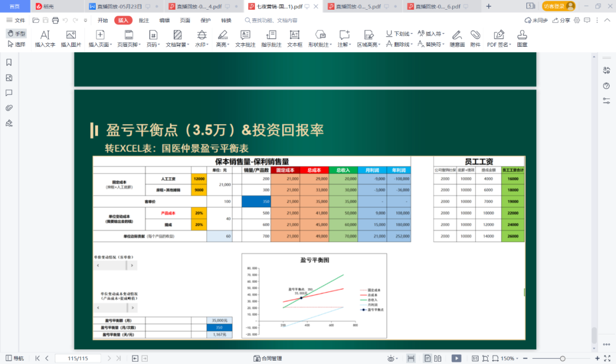This screenshot has height=364, width=616.
Task: Open the Highlight (高亮) tool dropdown
Action: [223, 39]
